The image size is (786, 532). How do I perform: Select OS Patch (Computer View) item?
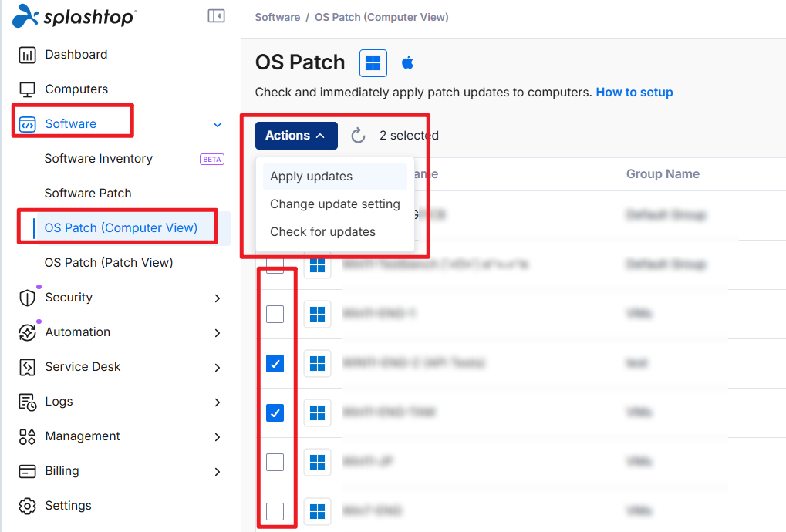tap(121, 228)
